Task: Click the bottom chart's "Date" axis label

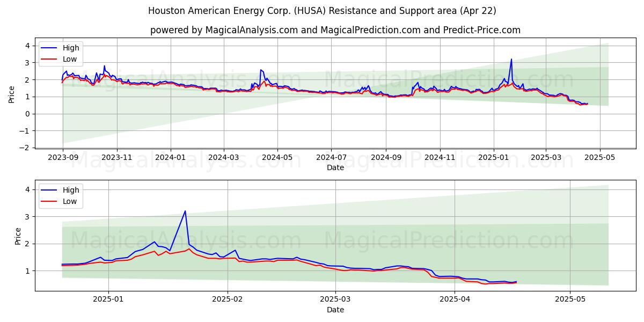Action: pyautogui.click(x=335, y=310)
